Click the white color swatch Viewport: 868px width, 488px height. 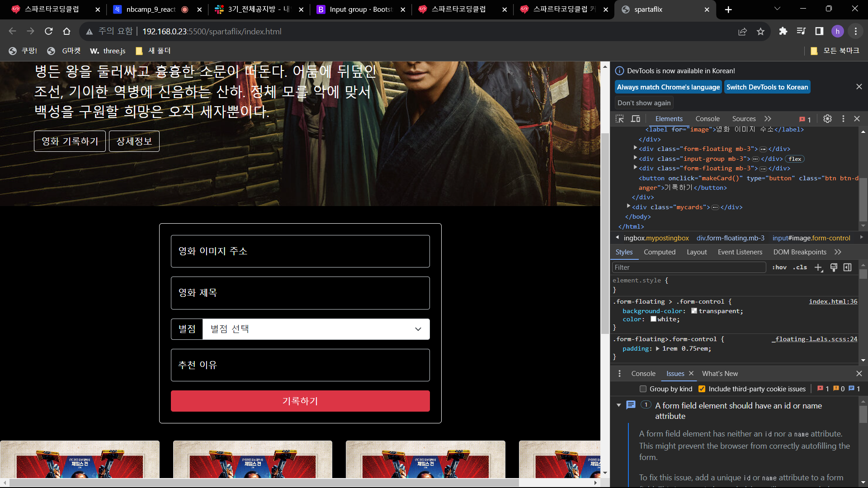click(x=653, y=319)
